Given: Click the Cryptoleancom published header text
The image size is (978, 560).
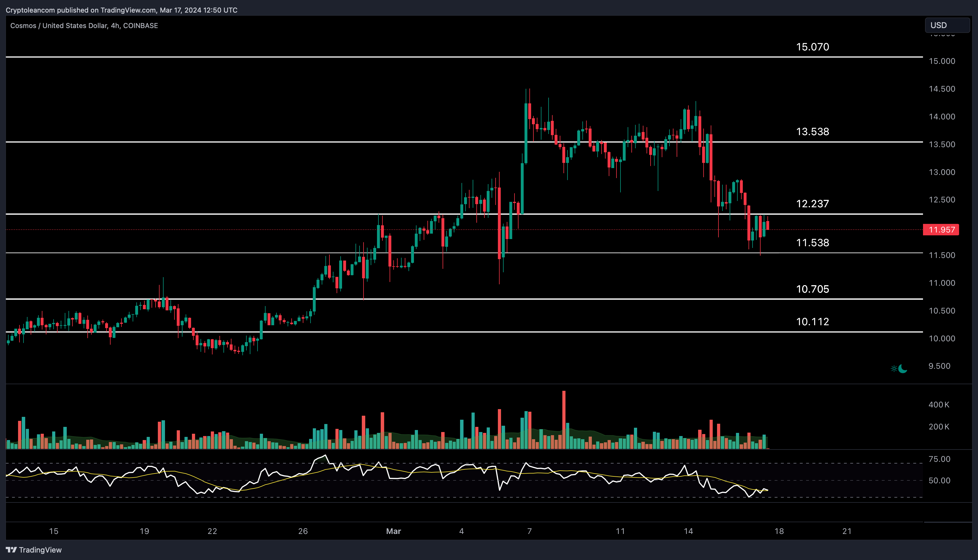Looking at the screenshot, I should [x=121, y=10].
